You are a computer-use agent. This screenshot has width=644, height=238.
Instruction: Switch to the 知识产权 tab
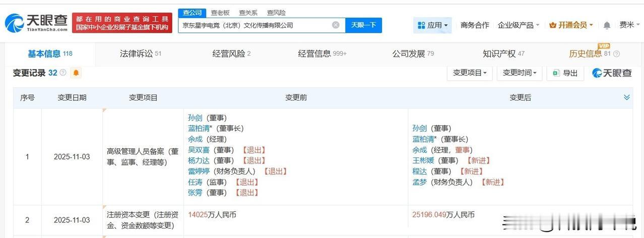tap(503, 54)
